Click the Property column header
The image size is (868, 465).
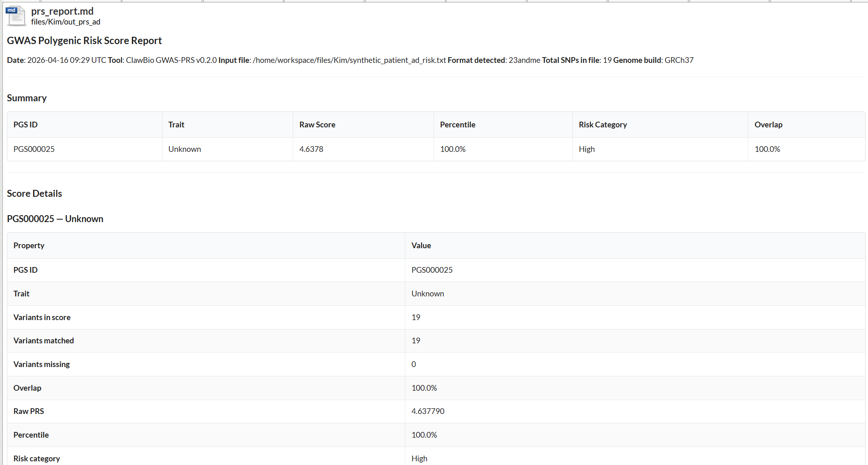coord(29,245)
